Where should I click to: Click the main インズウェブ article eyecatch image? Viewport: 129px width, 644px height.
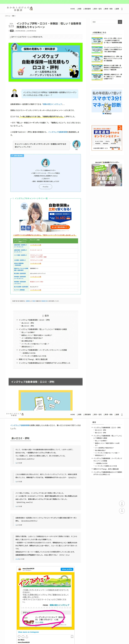pos(46,62)
